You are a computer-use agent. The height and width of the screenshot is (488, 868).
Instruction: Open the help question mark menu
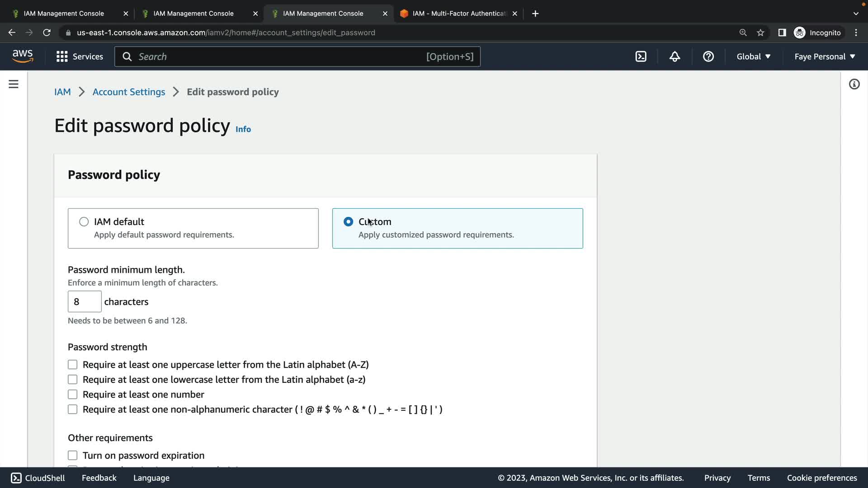(708, 56)
